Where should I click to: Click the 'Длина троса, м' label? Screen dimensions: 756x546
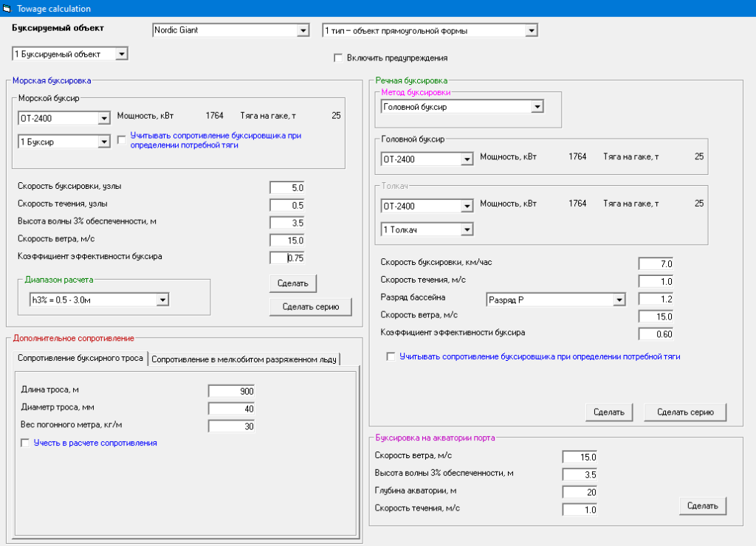pyautogui.click(x=49, y=390)
